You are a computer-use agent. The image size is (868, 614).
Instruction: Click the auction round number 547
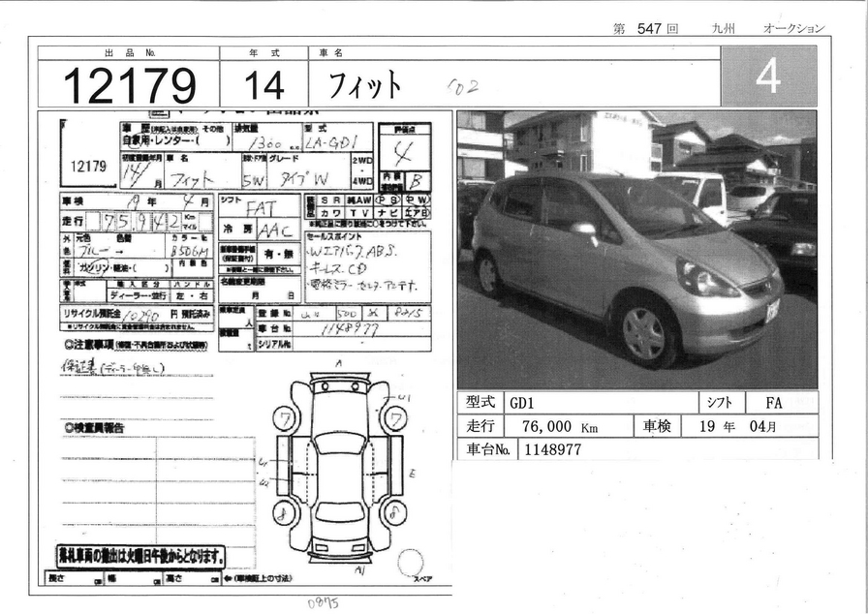649,29
